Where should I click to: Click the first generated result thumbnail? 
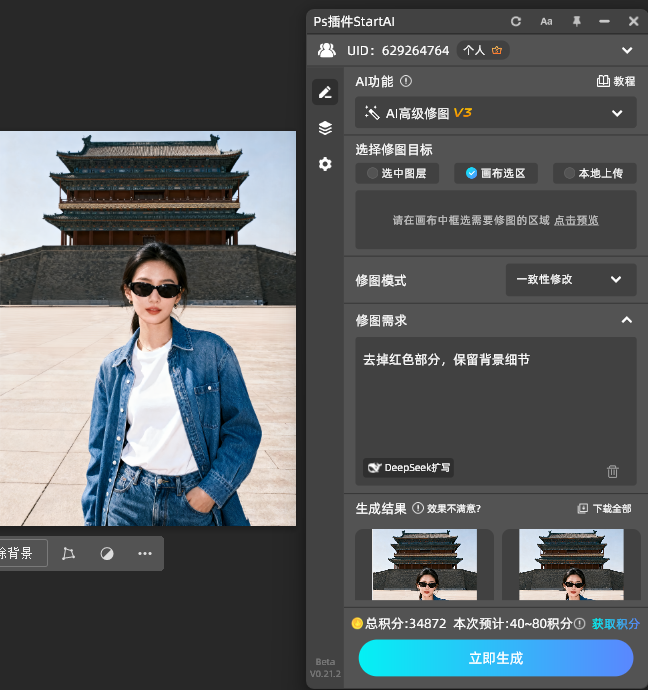pos(424,565)
